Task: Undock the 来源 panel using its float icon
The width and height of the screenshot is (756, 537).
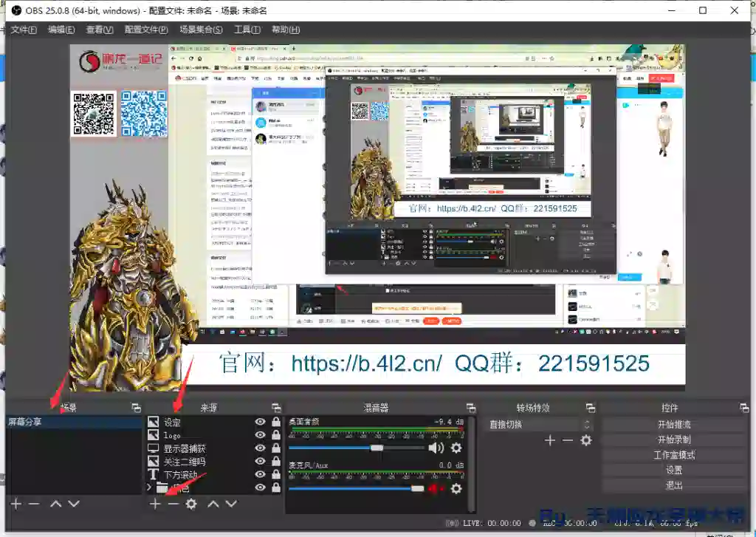Action: [276, 408]
